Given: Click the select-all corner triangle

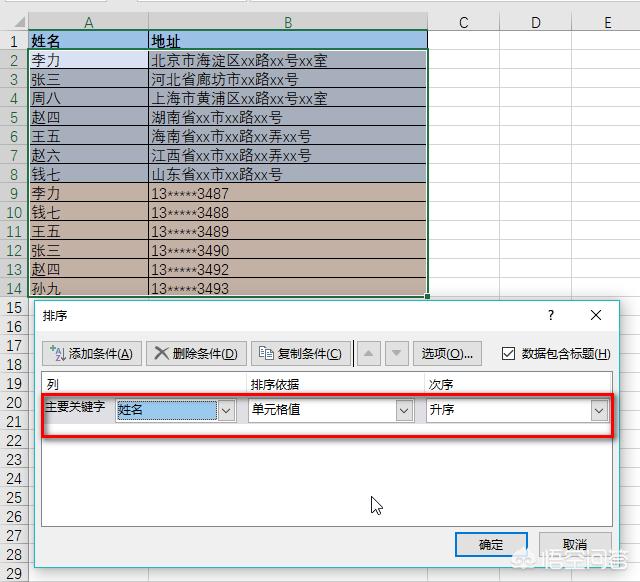Looking at the screenshot, I should tap(19, 22).
